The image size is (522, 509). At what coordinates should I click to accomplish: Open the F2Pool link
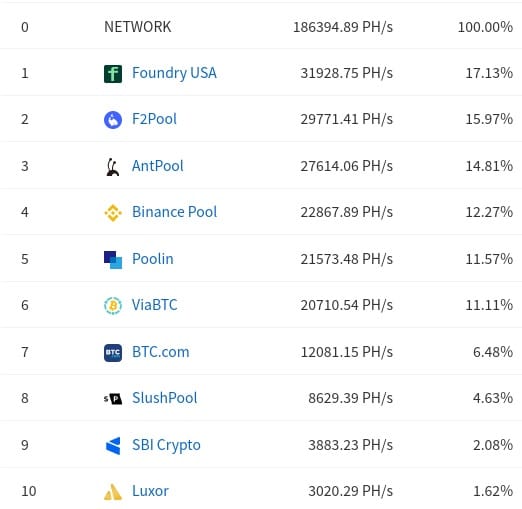click(154, 119)
